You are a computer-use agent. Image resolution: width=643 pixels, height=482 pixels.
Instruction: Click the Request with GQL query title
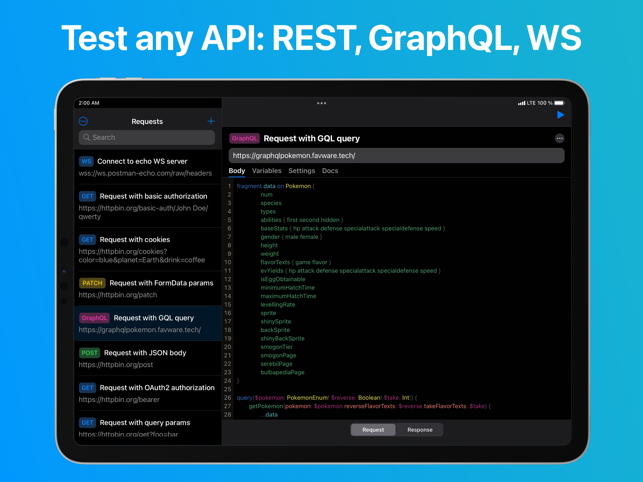pos(311,139)
